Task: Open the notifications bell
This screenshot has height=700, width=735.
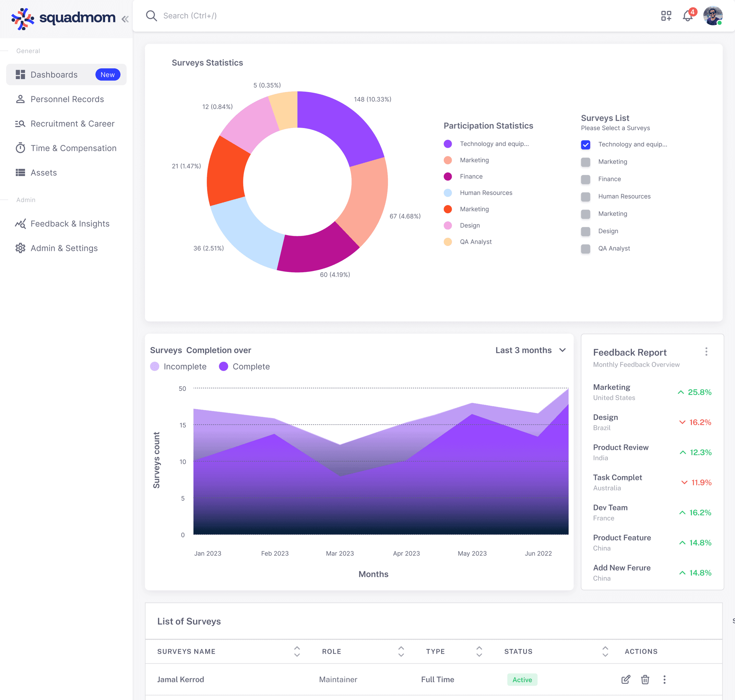Action: [687, 16]
